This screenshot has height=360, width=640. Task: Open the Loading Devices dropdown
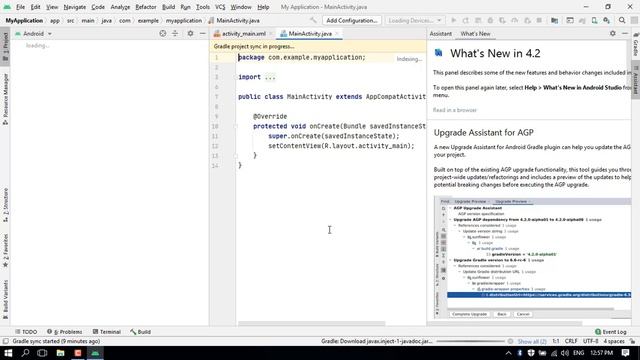tap(415, 20)
